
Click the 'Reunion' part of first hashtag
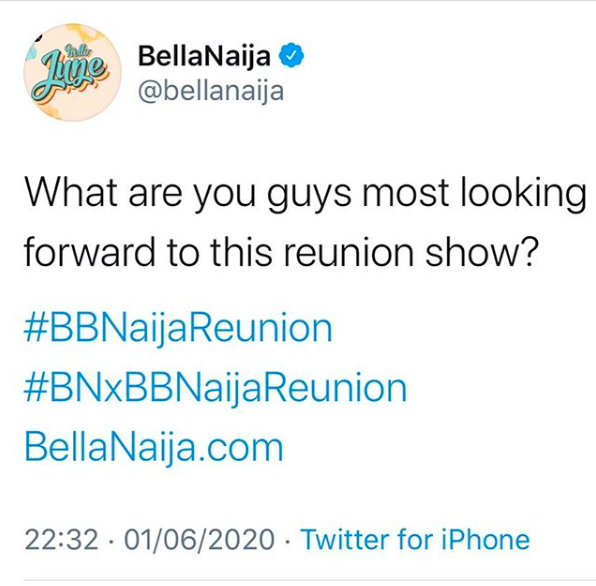[259, 328]
